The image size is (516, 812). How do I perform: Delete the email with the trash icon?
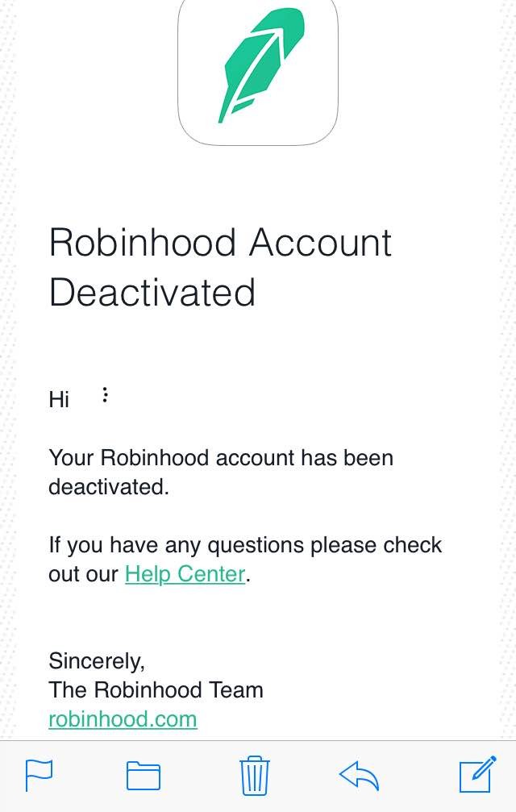click(255, 775)
